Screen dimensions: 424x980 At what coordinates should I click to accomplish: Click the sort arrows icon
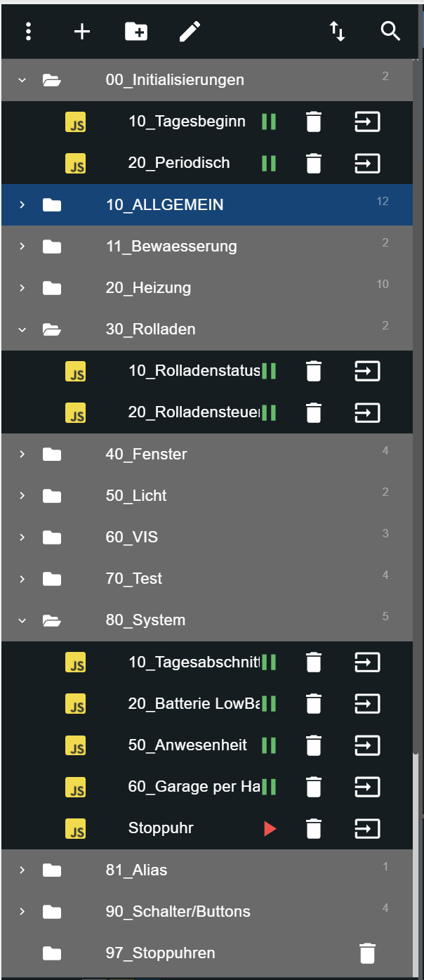coord(338,31)
